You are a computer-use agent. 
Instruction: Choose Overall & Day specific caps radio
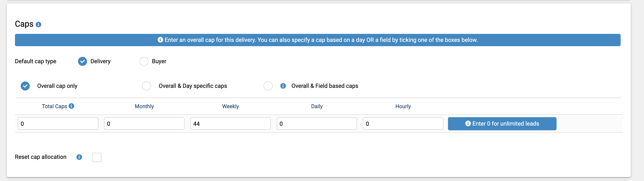[x=147, y=86]
